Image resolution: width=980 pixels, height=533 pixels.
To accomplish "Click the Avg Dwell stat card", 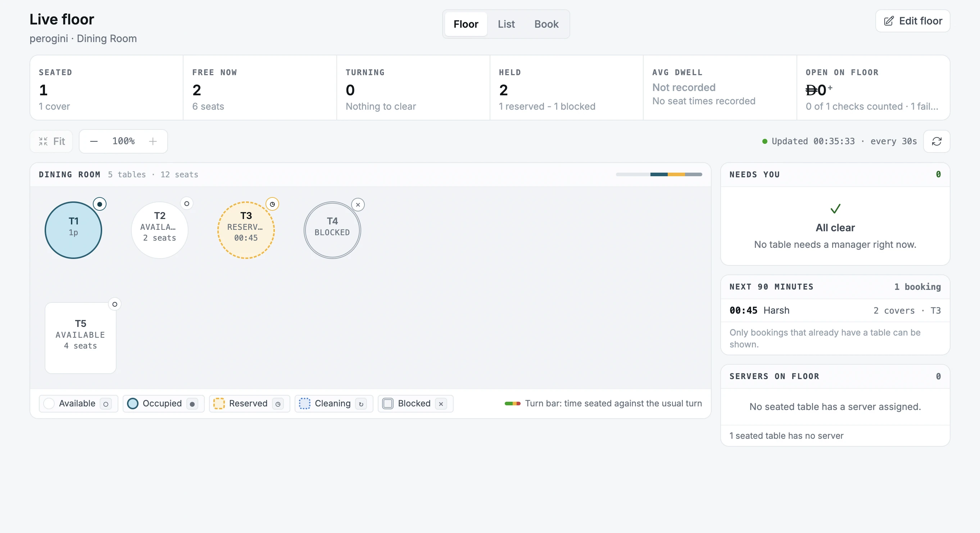I will [720, 88].
